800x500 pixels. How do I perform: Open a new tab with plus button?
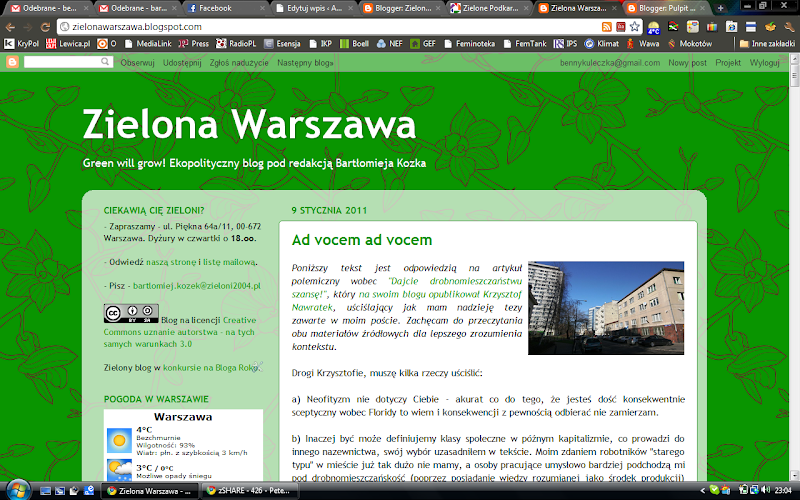point(720,8)
